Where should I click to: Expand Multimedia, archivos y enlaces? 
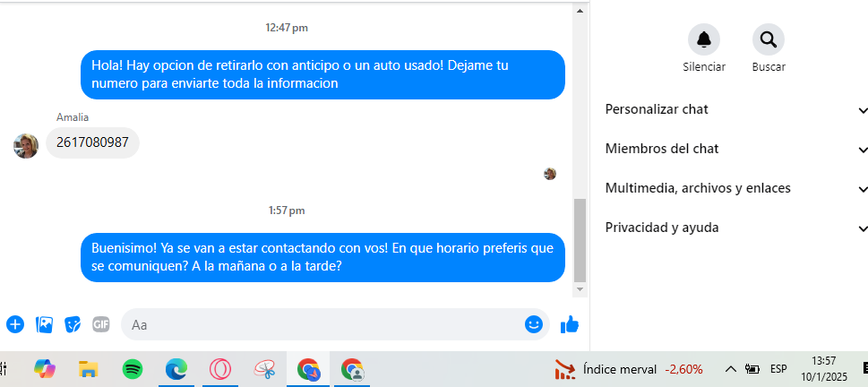(x=736, y=188)
